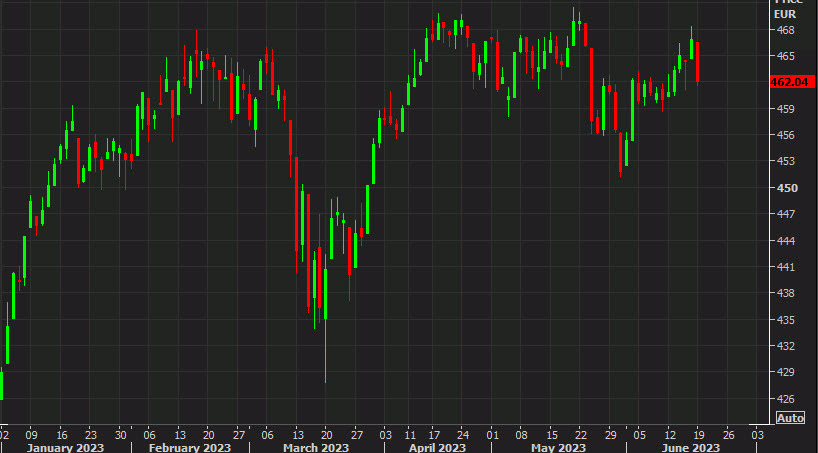Click the 447 price axis label
Screen dimensions: 818x453
tap(784, 214)
